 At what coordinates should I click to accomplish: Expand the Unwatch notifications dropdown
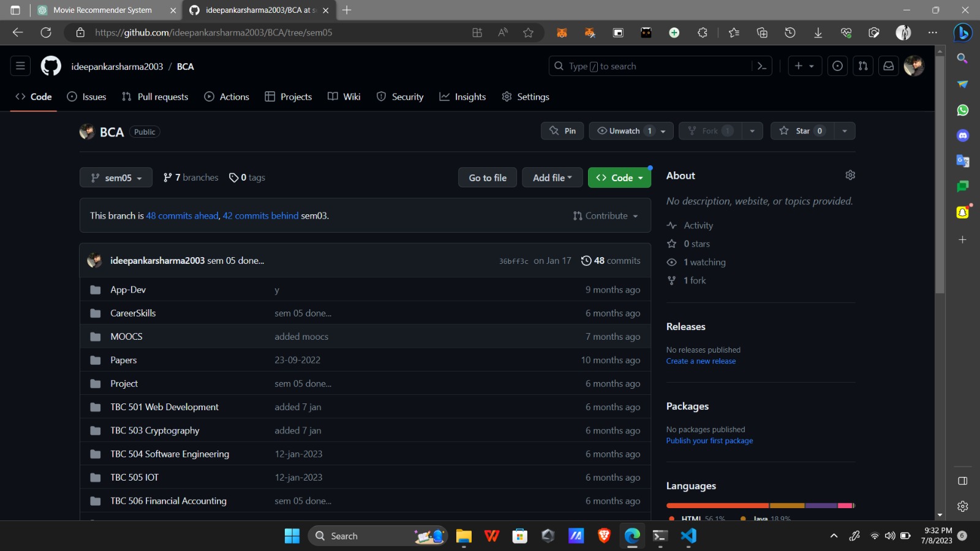click(631, 131)
